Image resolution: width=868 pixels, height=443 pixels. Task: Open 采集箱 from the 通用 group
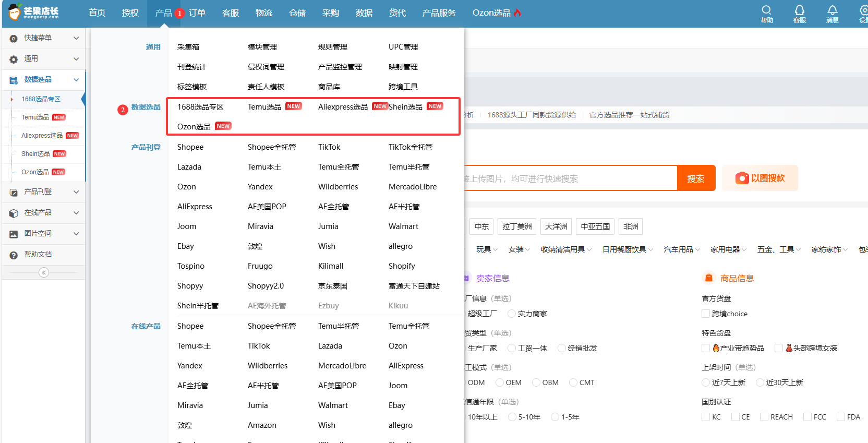188,47
